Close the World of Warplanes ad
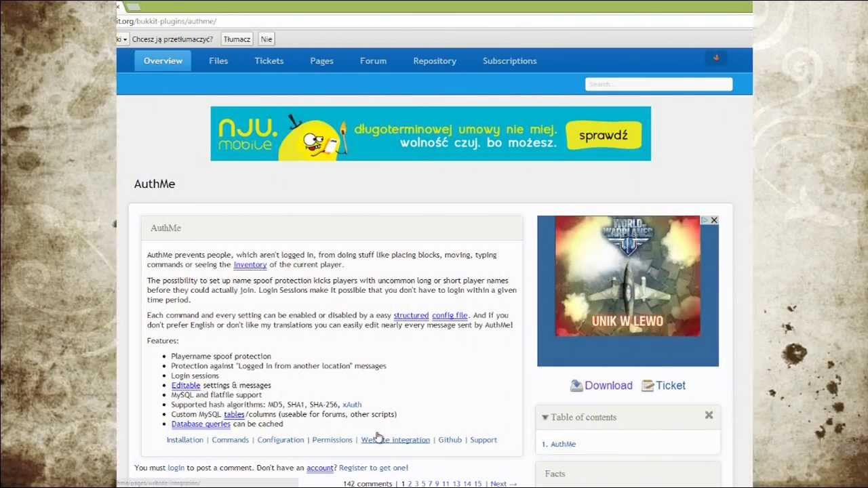Screen dimensions: 868x488 tap(713, 220)
